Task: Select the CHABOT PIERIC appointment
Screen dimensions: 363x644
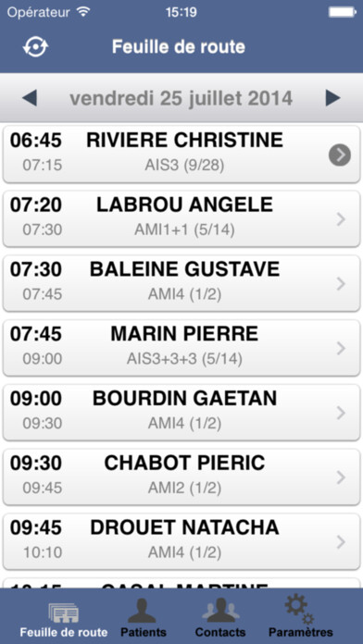Action: [x=181, y=477]
